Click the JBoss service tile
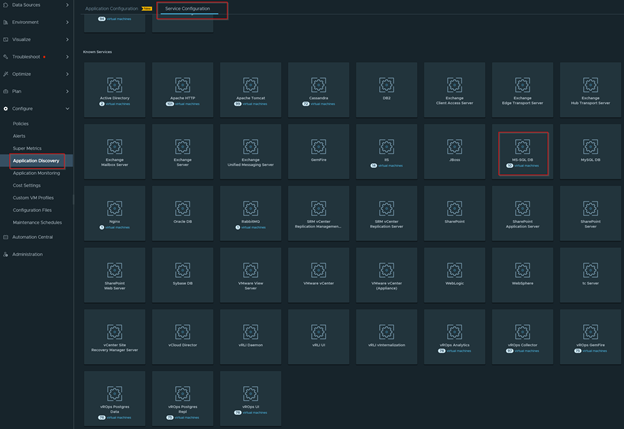The image size is (624, 429). 454,152
